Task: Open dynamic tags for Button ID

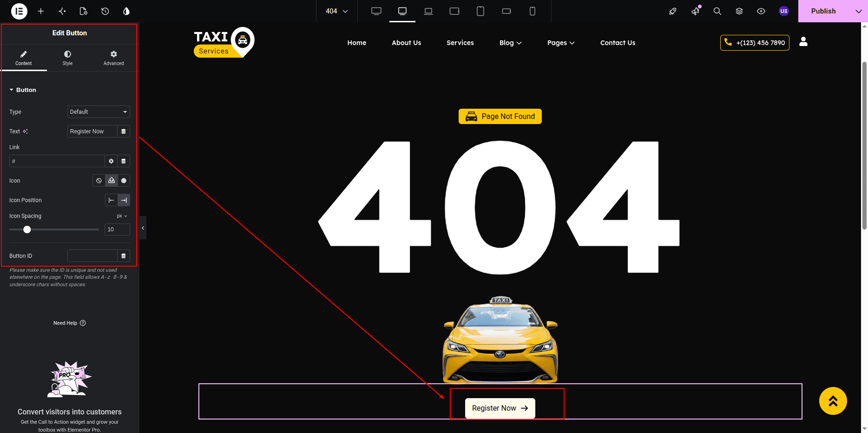Action: [124, 256]
